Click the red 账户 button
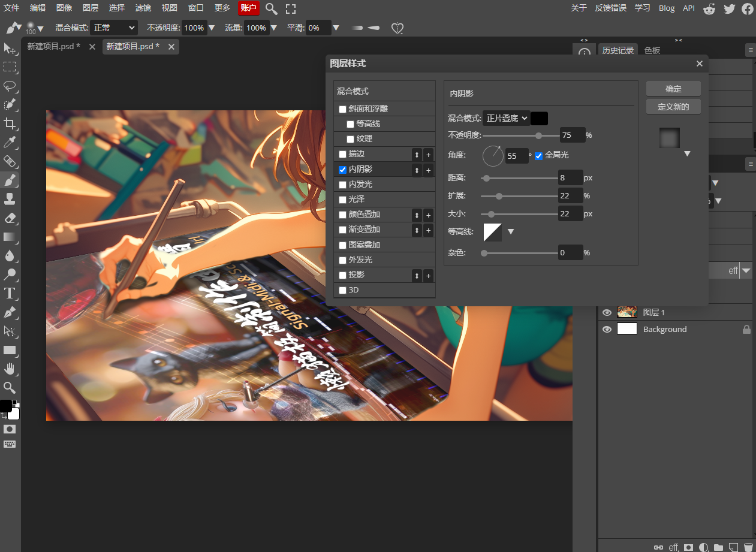This screenshot has width=756, height=552. [x=248, y=8]
